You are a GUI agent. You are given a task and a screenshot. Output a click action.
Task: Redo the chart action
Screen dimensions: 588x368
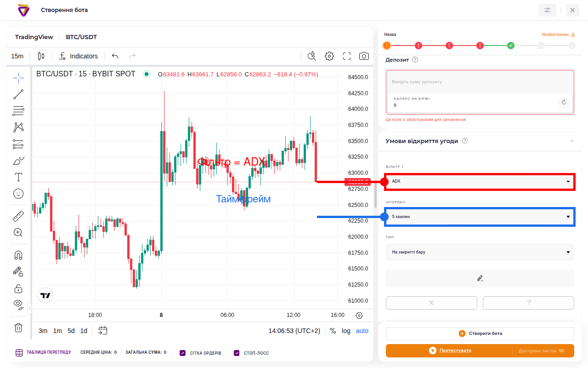pos(132,56)
